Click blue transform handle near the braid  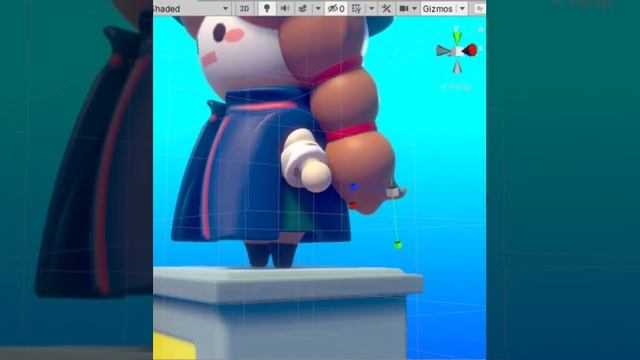(354, 187)
